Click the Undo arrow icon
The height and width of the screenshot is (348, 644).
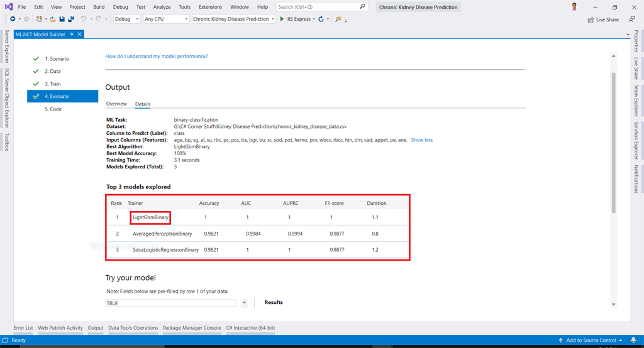[x=84, y=19]
